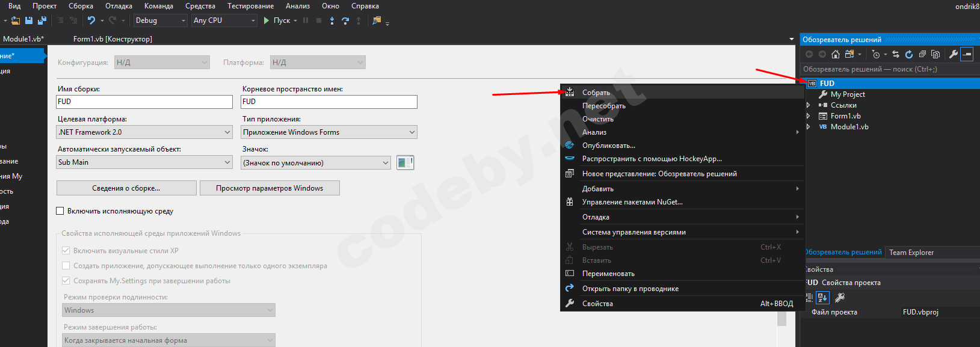The width and height of the screenshot is (980, 347).
Task: Click the Undo arrow icon
Action: coord(91,20)
